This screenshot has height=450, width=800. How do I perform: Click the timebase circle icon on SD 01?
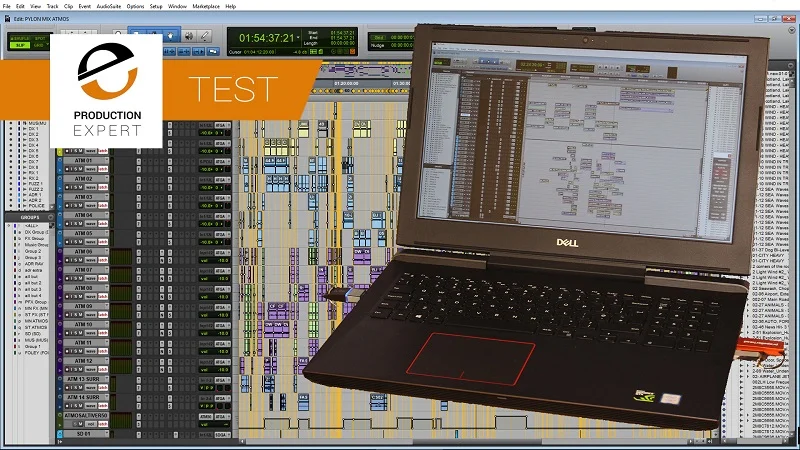[59, 434]
